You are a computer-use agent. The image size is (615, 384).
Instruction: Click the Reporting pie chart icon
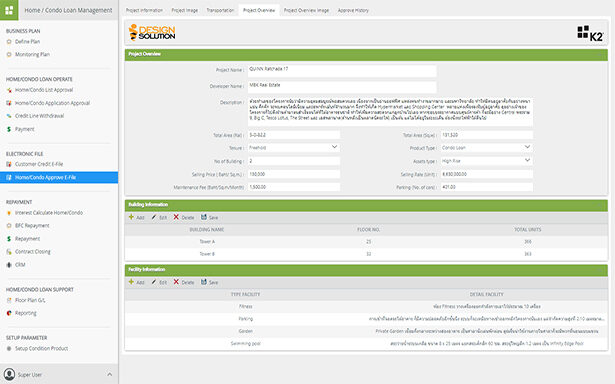coord(9,313)
